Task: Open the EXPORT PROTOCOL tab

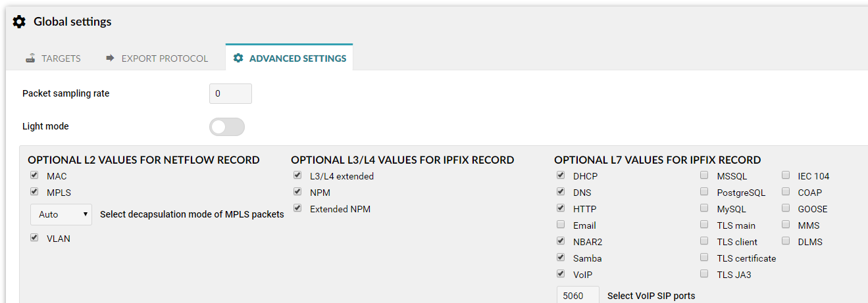Action: pyautogui.click(x=157, y=58)
